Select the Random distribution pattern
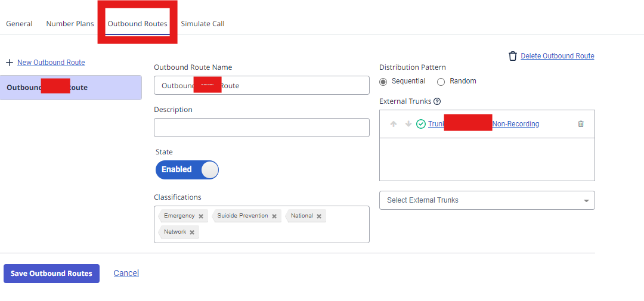This screenshot has width=644, height=301. coord(441,82)
